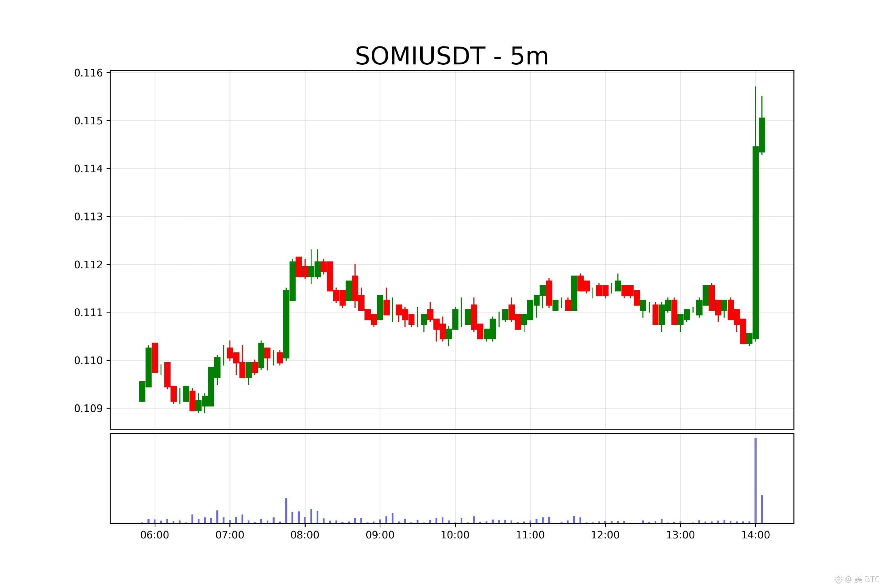Viewport: 882px width, 588px height.
Task: Click the 0.112 price axis label
Action: pos(88,265)
